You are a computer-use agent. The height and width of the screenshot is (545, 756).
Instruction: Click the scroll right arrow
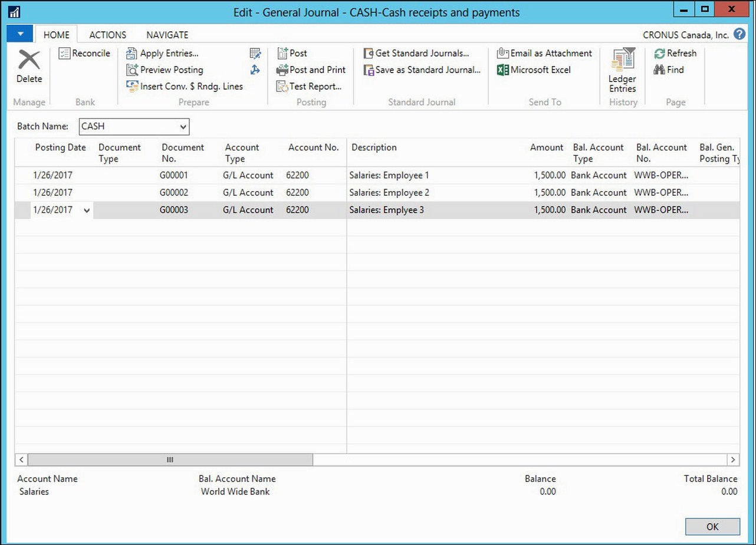tap(732, 459)
